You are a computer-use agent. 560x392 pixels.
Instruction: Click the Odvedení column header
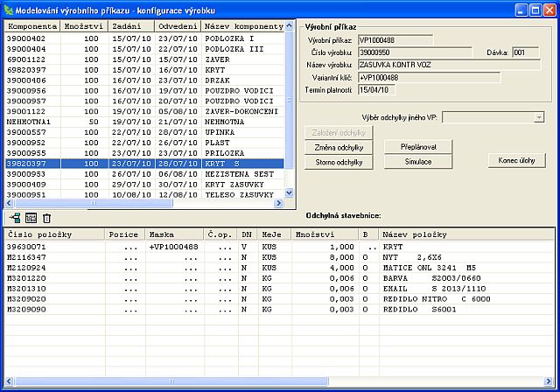point(178,26)
